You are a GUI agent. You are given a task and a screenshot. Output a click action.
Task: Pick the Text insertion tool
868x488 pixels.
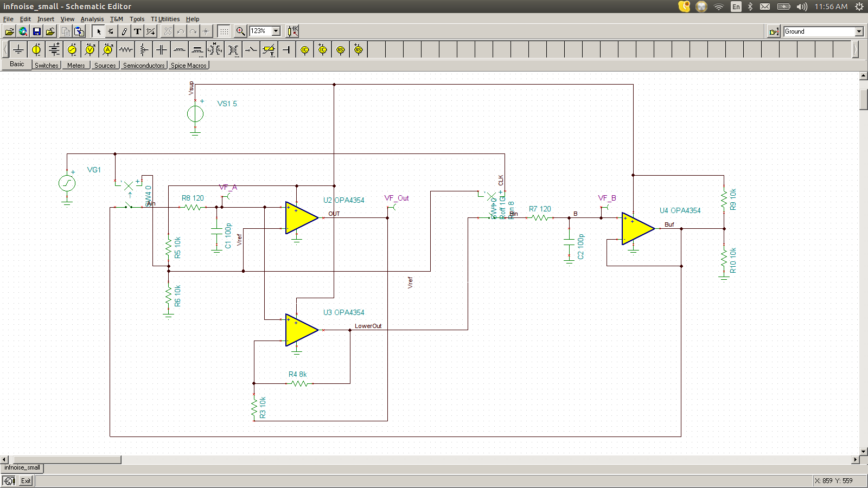coord(137,31)
